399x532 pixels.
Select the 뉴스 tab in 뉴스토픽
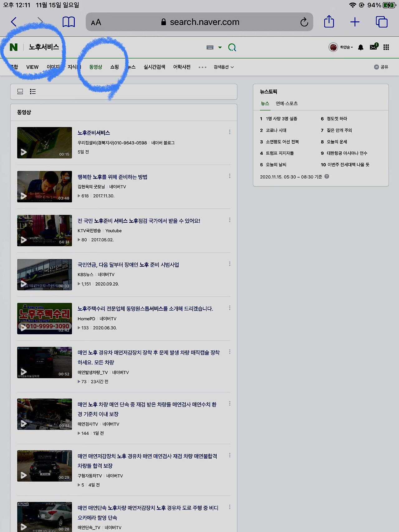click(265, 104)
